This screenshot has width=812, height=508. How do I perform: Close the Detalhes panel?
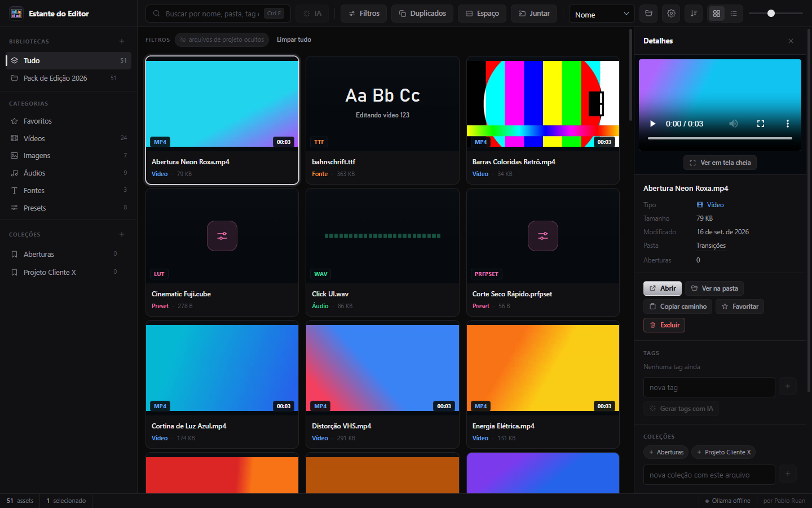coord(791,41)
